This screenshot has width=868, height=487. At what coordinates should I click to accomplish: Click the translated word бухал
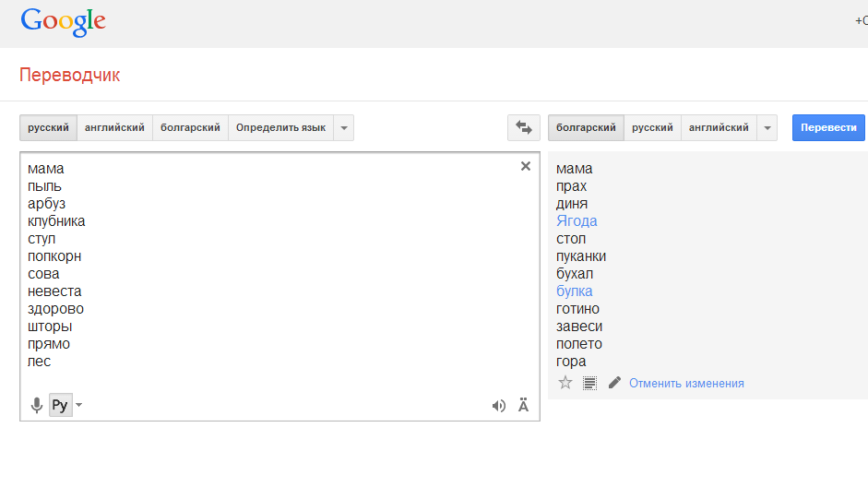575,273
